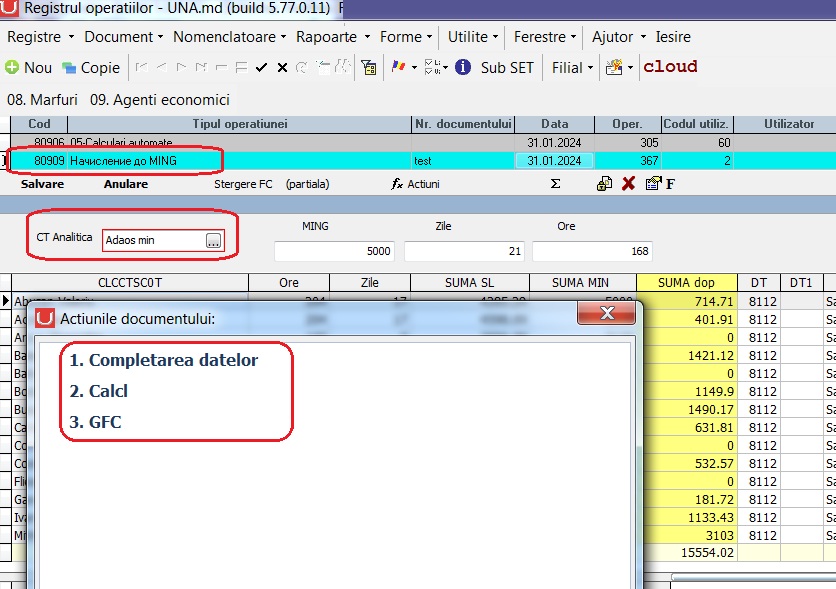Switch to the 08. Marfuri tab
836x589 pixels.
pyautogui.click(x=42, y=100)
